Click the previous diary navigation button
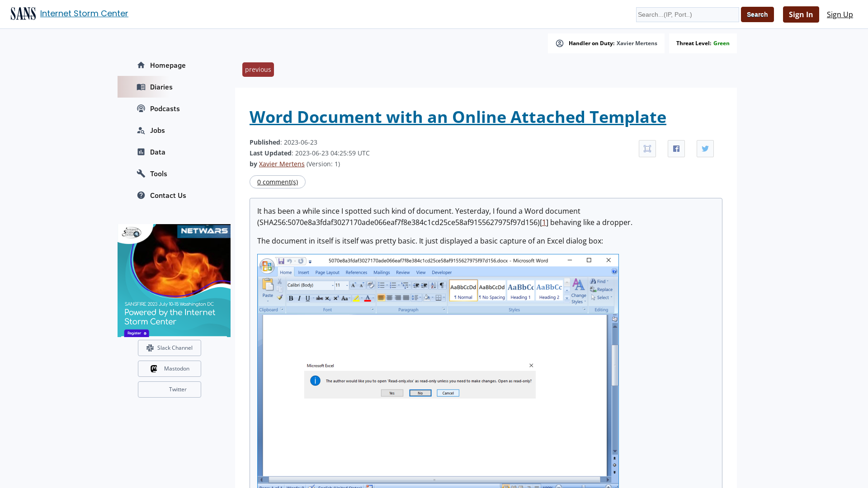868x488 pixels. coord(258,69)
